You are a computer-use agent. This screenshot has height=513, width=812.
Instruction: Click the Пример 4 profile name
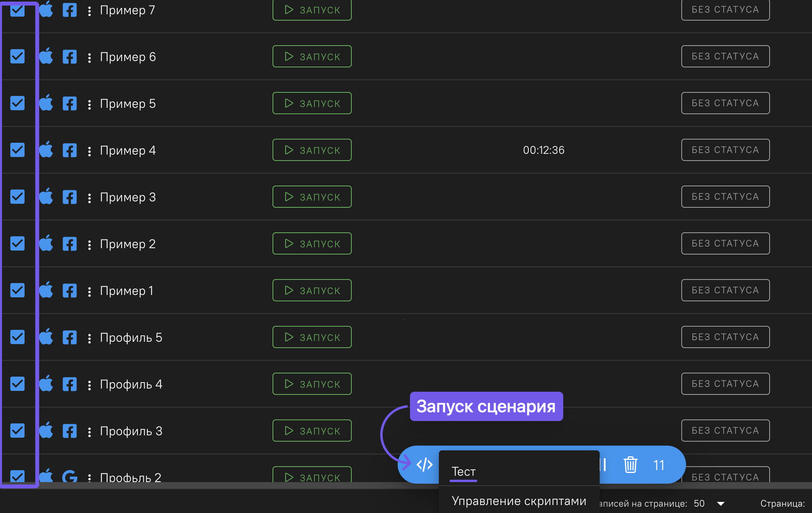click(x=128, y=150)
